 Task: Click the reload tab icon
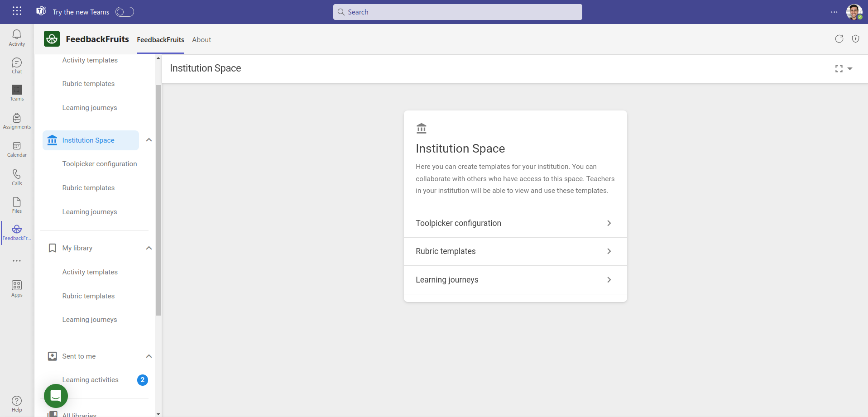839,39
